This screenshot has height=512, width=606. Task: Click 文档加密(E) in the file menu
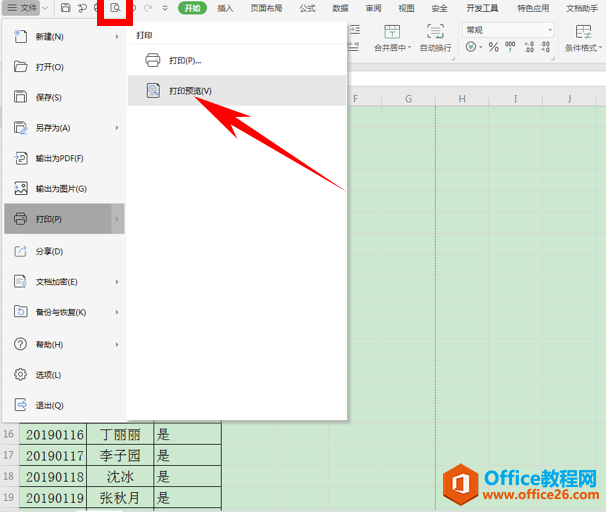tap(64, 282)
